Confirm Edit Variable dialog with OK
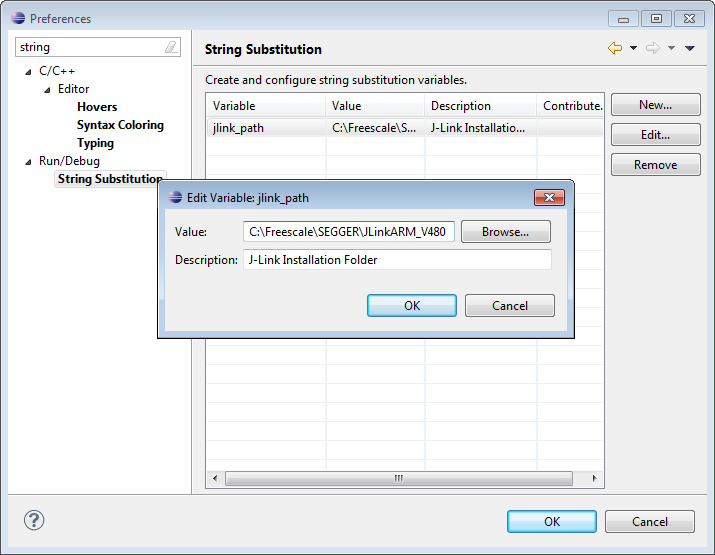715x555 pixels. [x=411, y=306]
